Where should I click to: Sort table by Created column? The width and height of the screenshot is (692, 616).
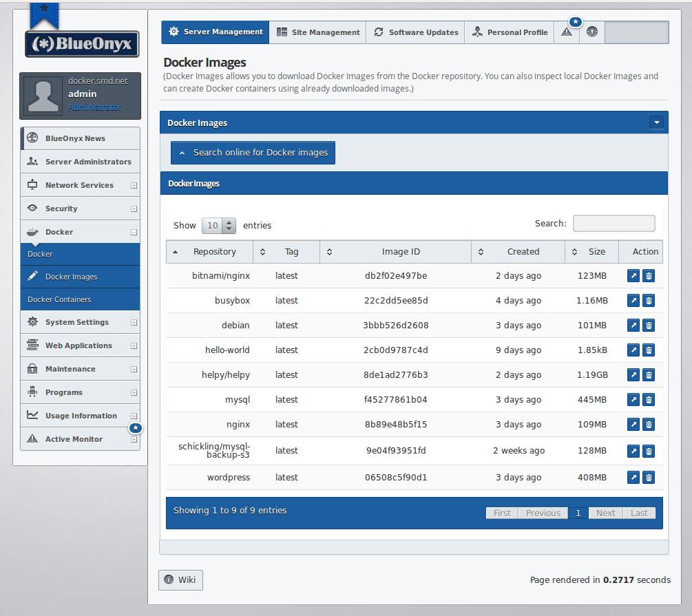(x=518, y=251)
